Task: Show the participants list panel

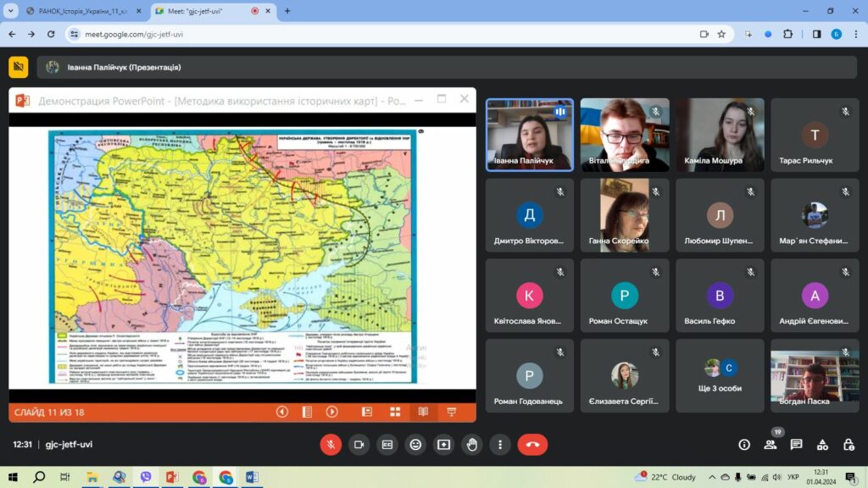Action: click(770, 444)
